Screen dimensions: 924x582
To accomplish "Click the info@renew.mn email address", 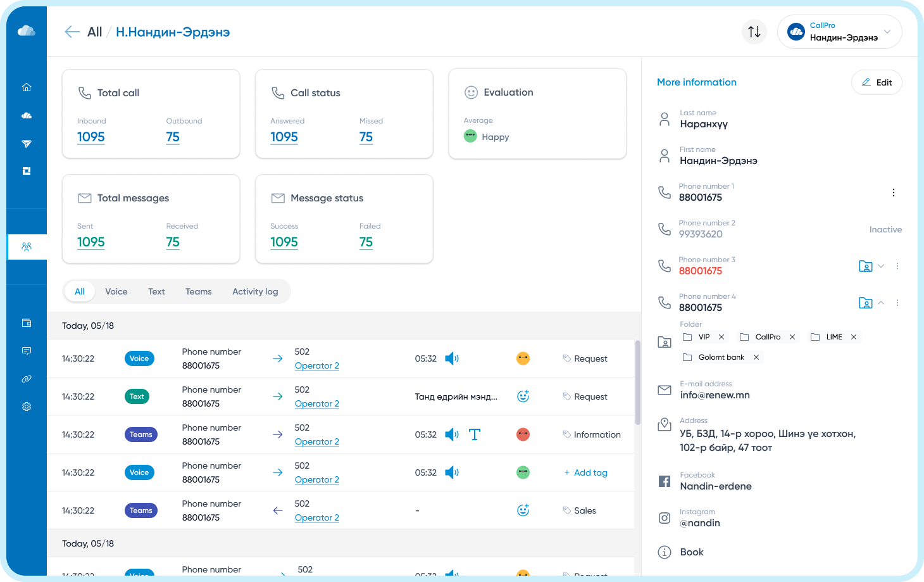I will (x=715, y=395).
